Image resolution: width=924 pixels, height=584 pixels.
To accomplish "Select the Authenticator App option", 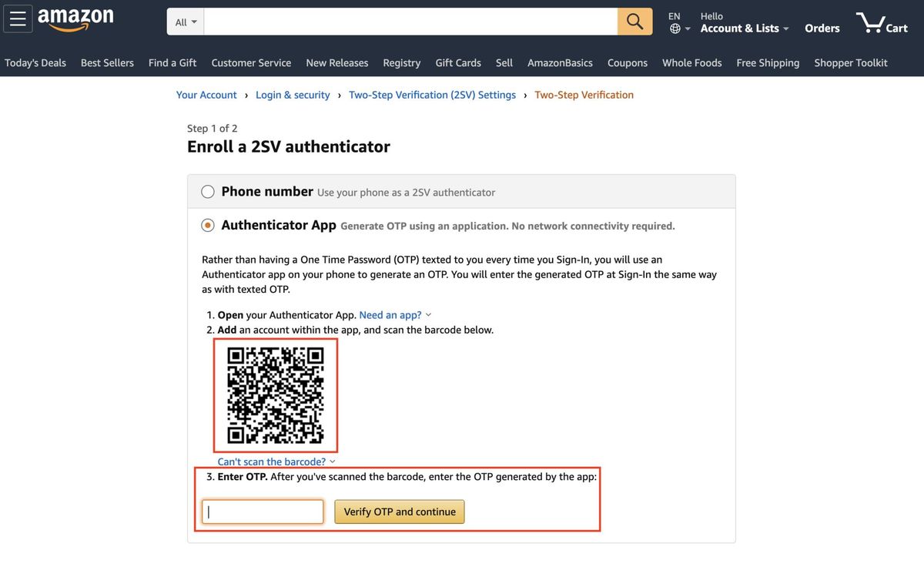I will 207,225.
